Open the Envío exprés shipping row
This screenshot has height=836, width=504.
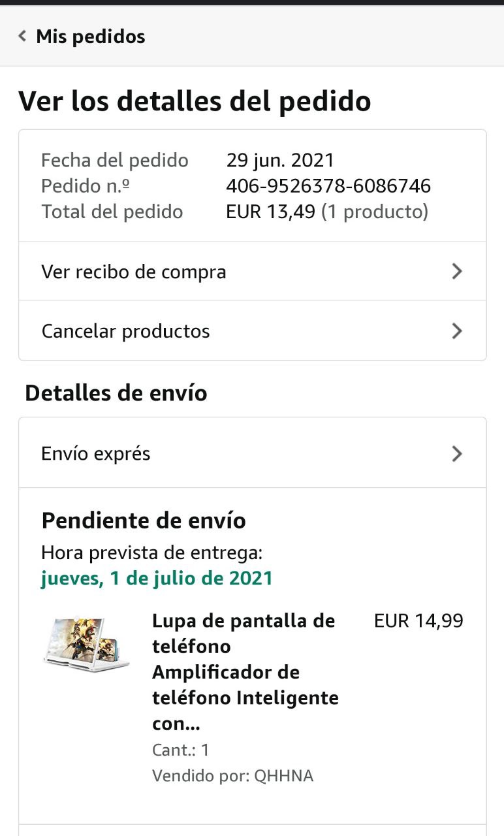[96, 453]
